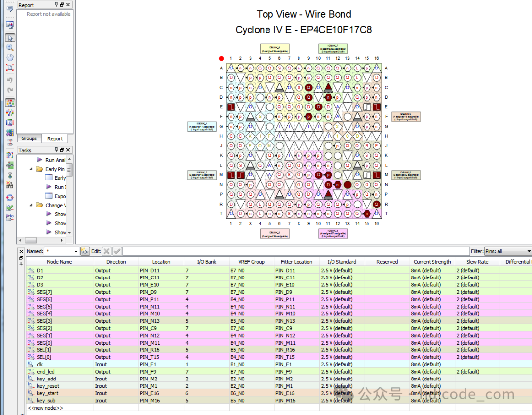
Task: Click the speech bubble icon at toolbar top
Action: pyautogui.click(x=10, y=9)
